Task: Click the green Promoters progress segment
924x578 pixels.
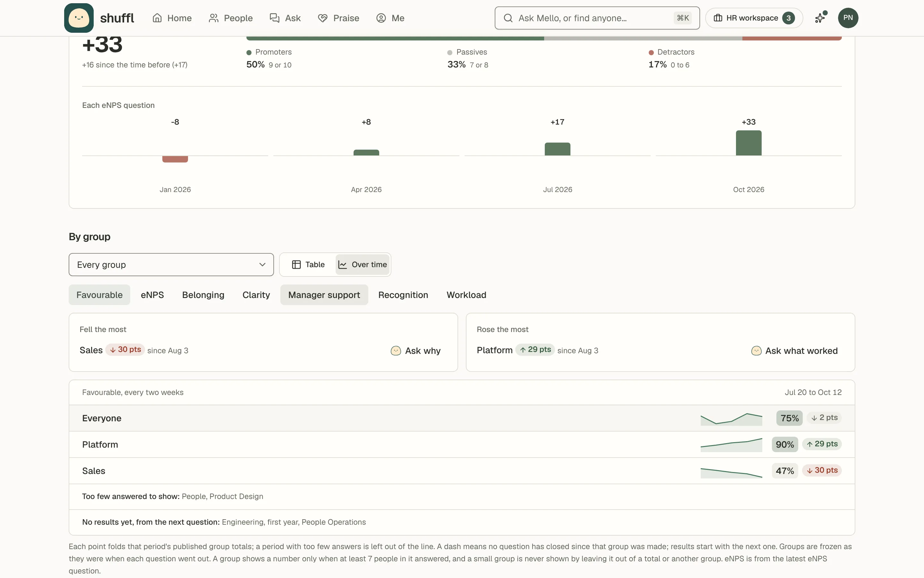Action: pos(395,38)
